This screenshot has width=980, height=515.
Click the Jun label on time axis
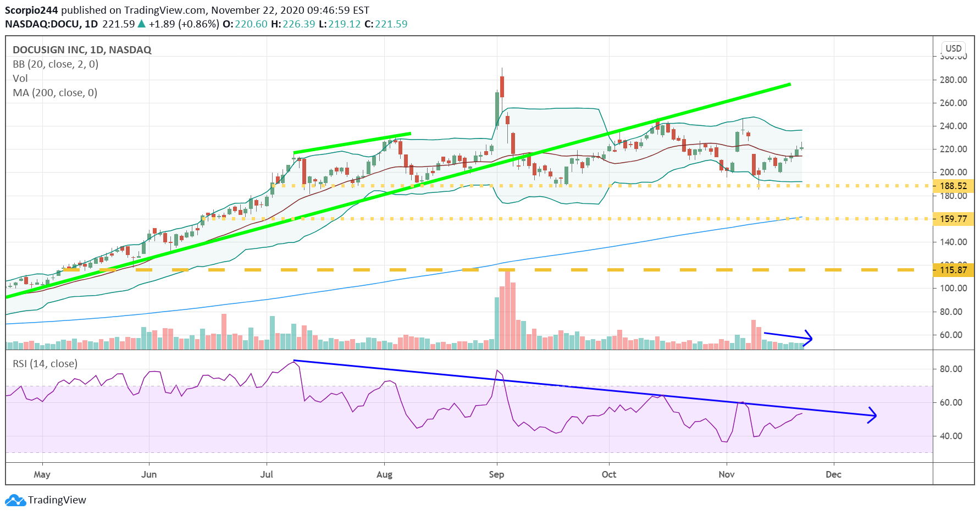149,474
